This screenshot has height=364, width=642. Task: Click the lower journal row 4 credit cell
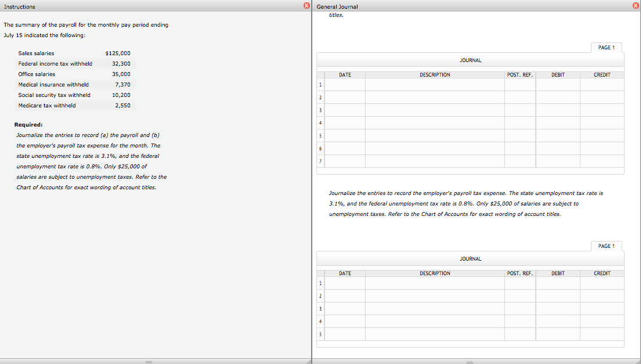click(x=602, y=322)
